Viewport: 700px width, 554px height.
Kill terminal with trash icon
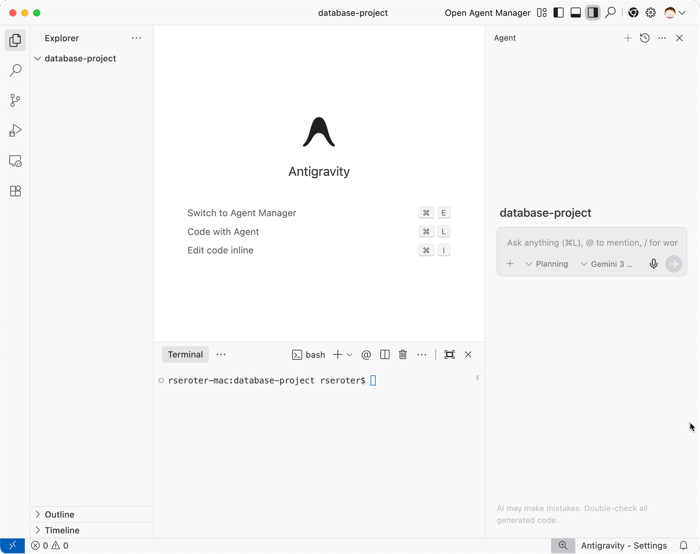[x=403, y=355]
